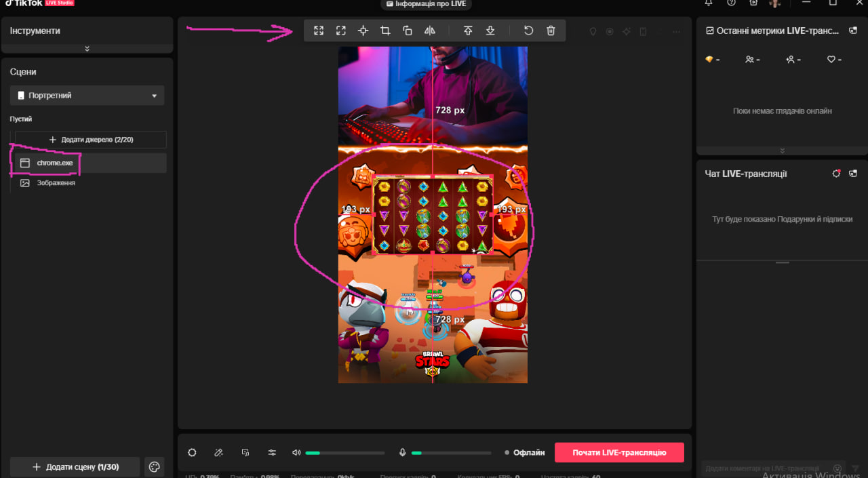Open the scene theme palette icon
Image resolution: width=868 pixels, height=478 pixels.
[154, 466]
